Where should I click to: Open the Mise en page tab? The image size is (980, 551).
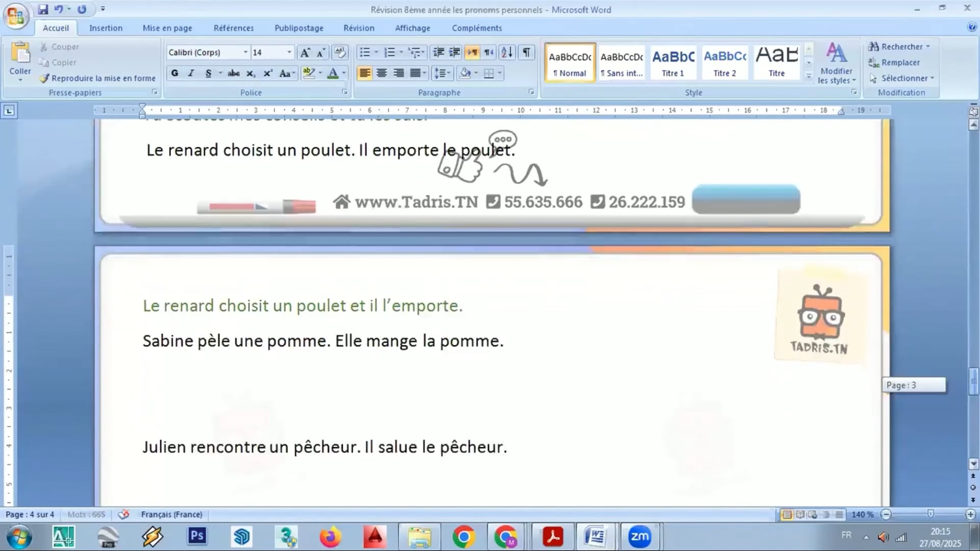point(167,28)
